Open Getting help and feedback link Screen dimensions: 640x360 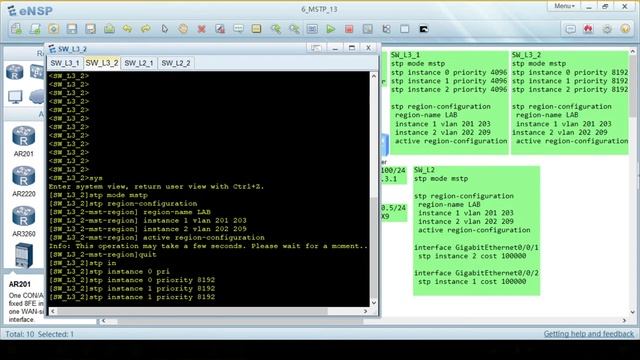pyautogui.click(x=589, y=334)
